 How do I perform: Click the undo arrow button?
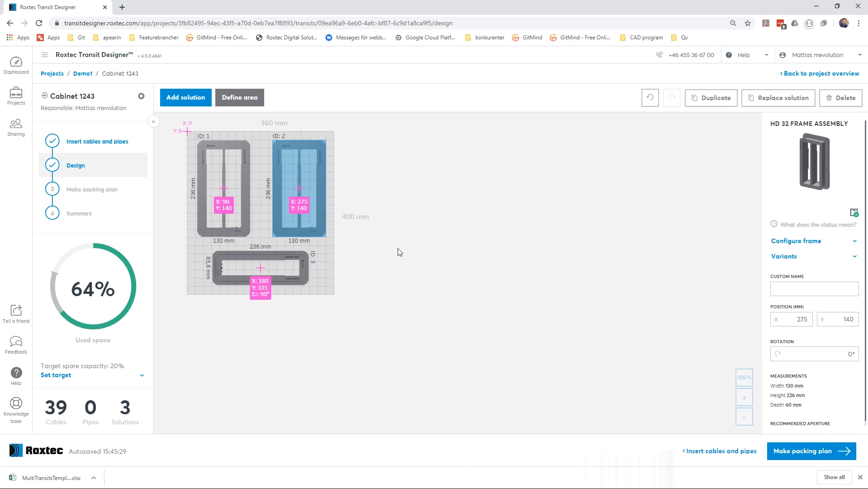[x=650, y=98]
